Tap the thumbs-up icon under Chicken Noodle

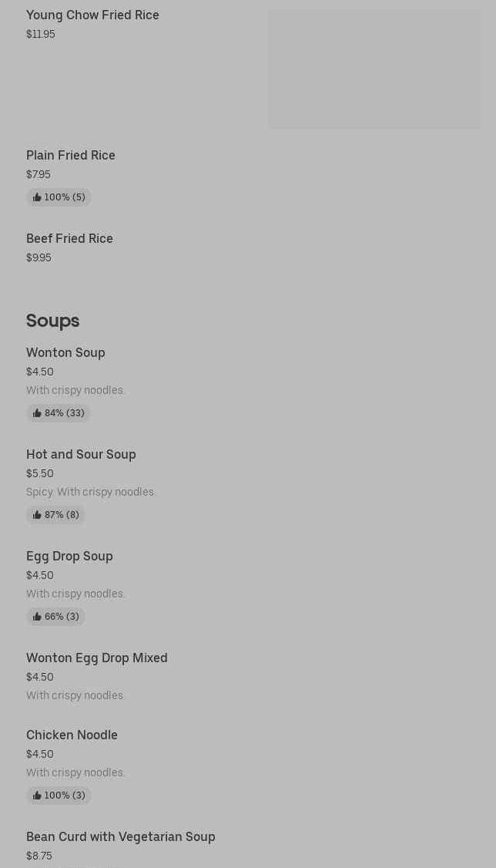(37, 796)
